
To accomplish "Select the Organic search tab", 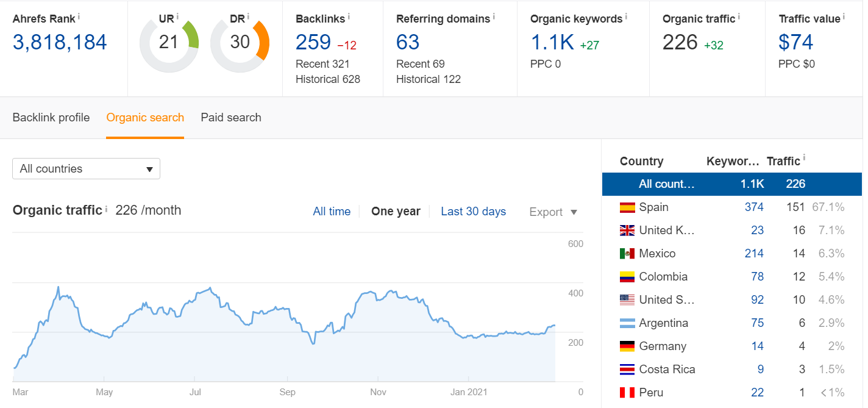I will (145, 118).
